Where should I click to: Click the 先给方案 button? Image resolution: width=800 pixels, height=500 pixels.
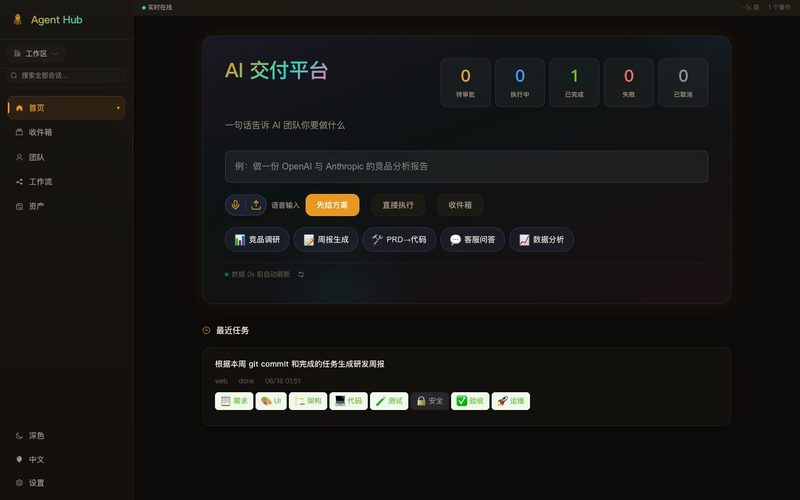point(332,205)
